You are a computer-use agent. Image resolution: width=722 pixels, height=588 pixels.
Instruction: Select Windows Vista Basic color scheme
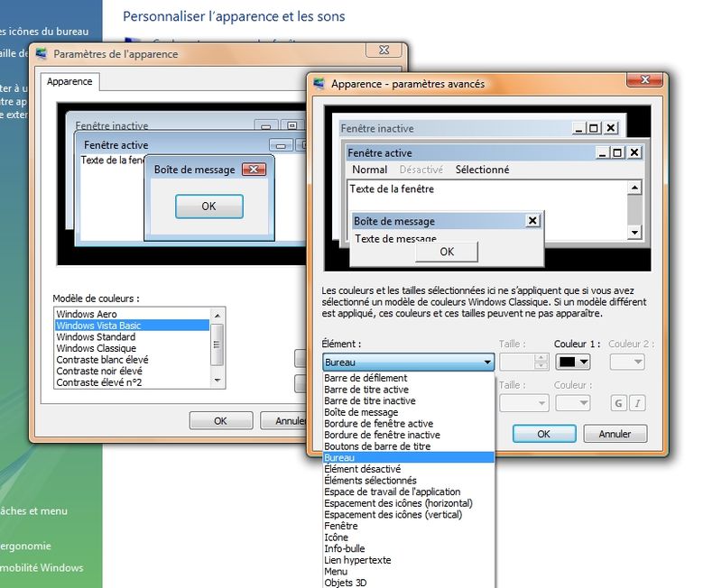[x=132, y=326]
